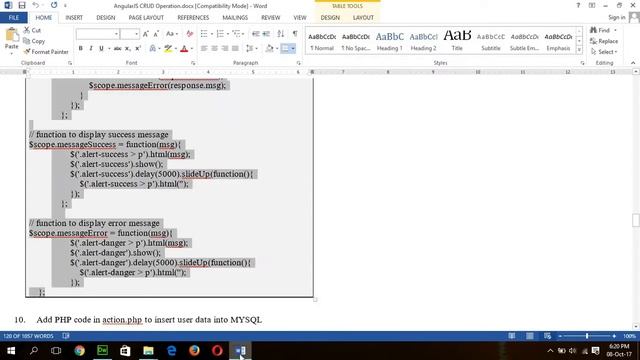Toggle italic formatting
640x360 pixels.
pos(91,49)
